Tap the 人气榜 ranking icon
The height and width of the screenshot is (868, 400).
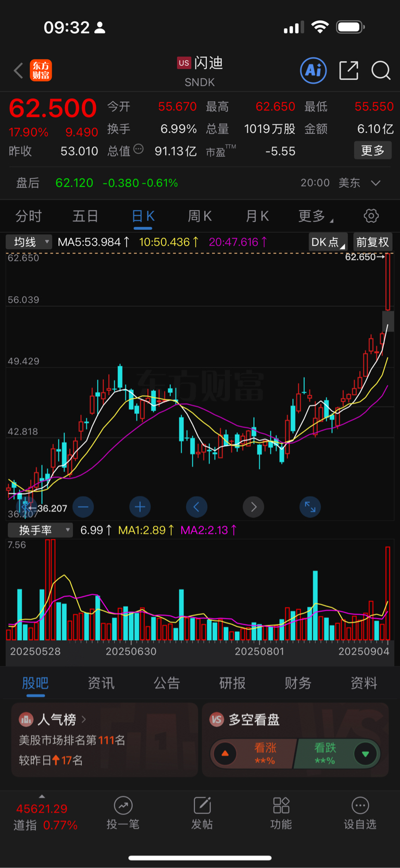pyautogui.click(x=26, y=720)
